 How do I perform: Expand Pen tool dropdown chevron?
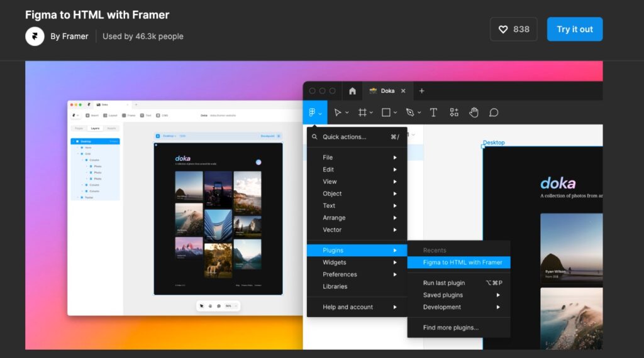419,113
